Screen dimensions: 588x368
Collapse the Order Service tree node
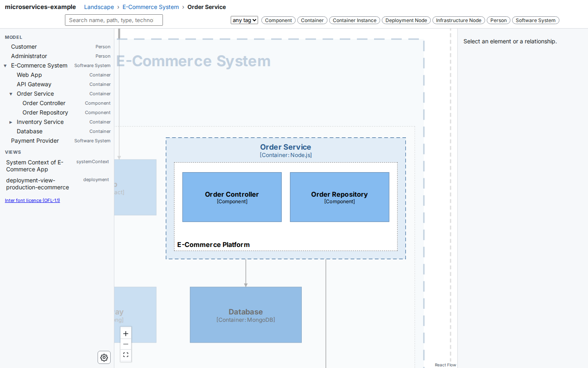click(11, 94)
